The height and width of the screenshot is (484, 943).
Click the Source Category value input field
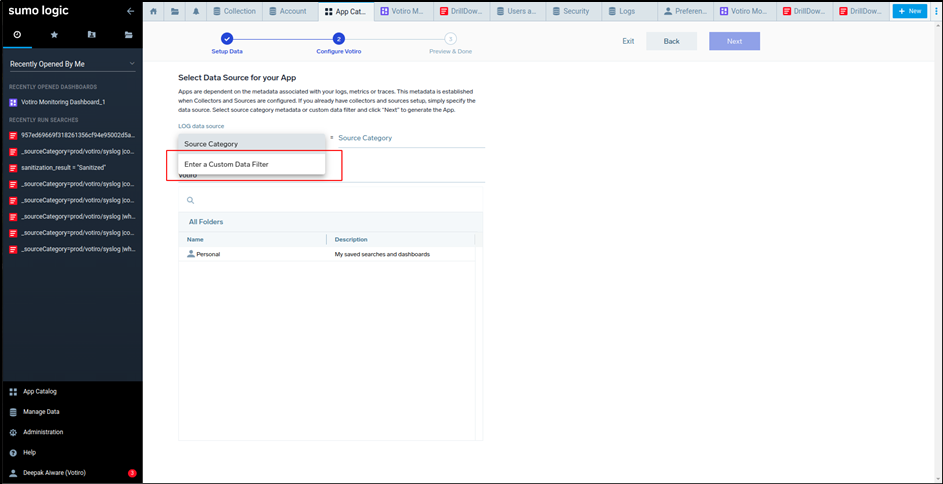coord(411,138)
